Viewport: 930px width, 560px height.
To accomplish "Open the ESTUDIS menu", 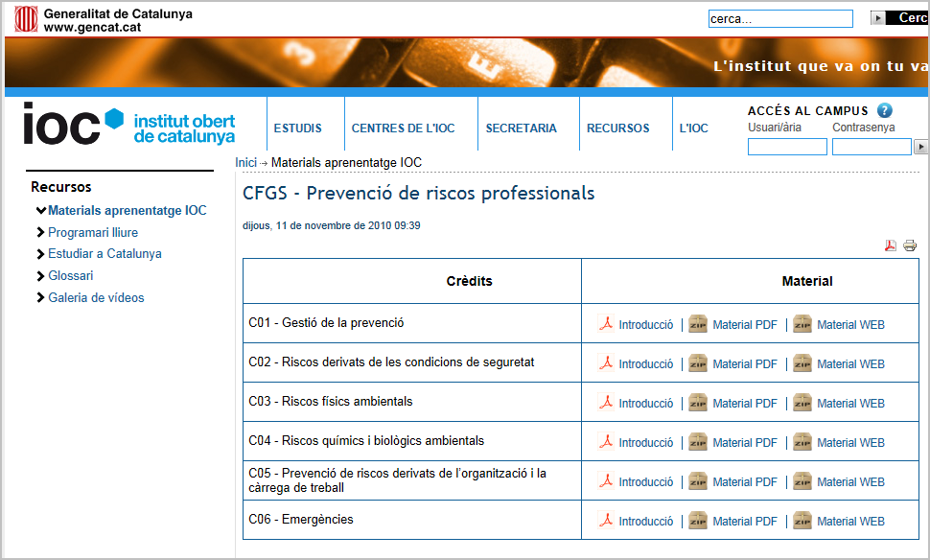I will (x=297, y=128).
